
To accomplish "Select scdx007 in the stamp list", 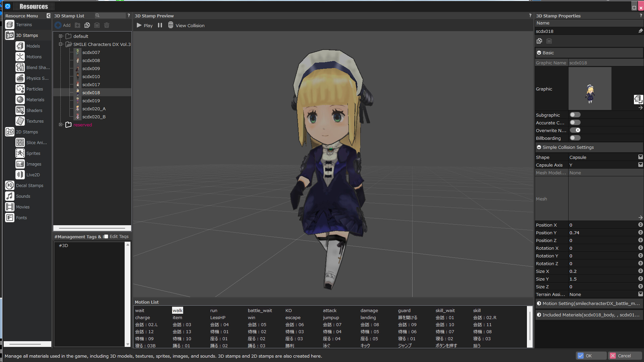I will coord(91,52).
